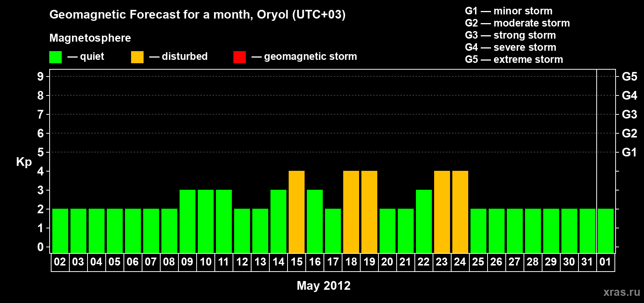Click date label 20 on axis
Screen dimensions: 644x303
pos(387,262)
